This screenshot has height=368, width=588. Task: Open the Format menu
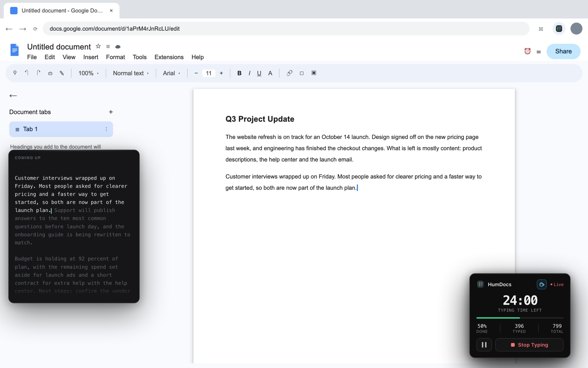click(115, 57)
